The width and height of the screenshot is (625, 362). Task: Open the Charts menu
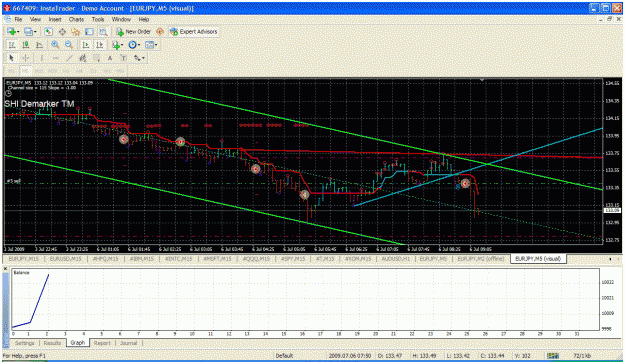pyautogui.click(x=76, y=19)
